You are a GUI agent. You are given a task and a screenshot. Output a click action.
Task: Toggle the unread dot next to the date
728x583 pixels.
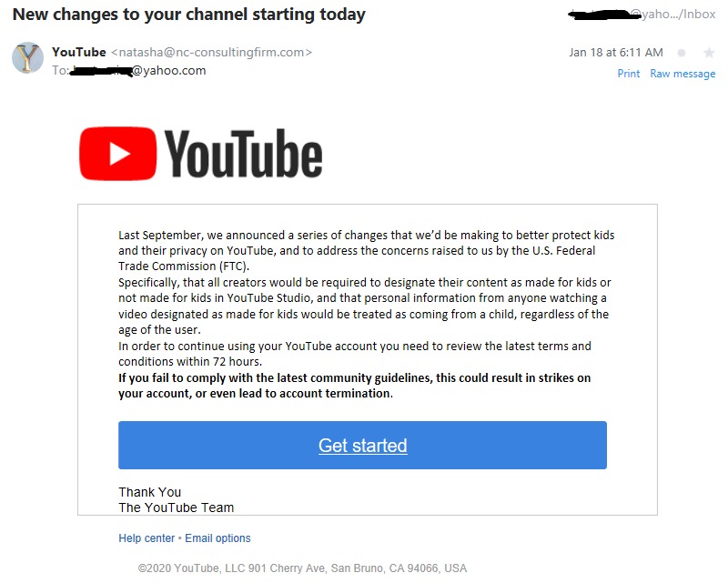pyautogui.click(x=681, y=53)
